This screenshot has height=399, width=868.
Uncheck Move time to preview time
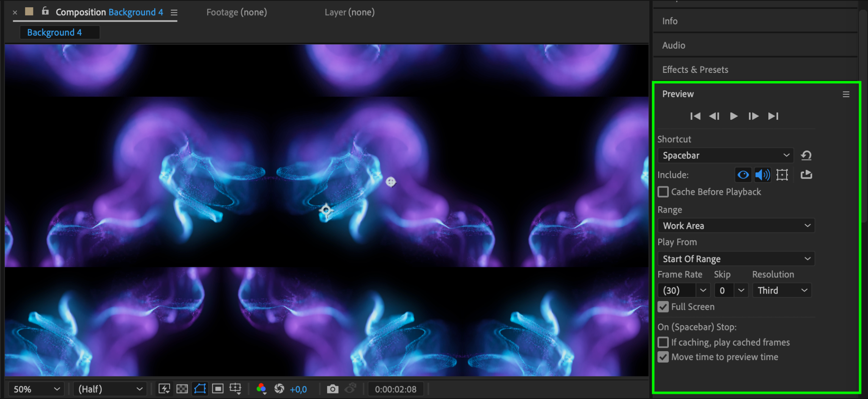point(663,357)
